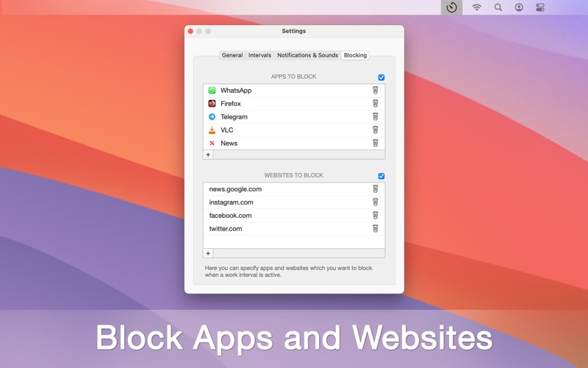The width and height of the screenshot is (588, 368).
Task: Select the twitter.com entry
Action: (x=226, y=229)
